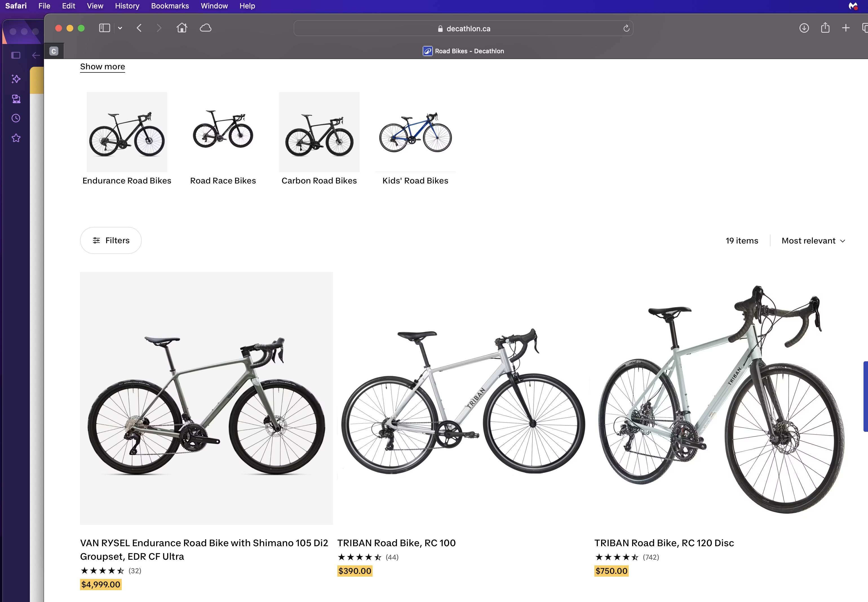Open the Kids' Road Bikes category thumbnail
Viewport: 868px width, 602px height.
415,132
